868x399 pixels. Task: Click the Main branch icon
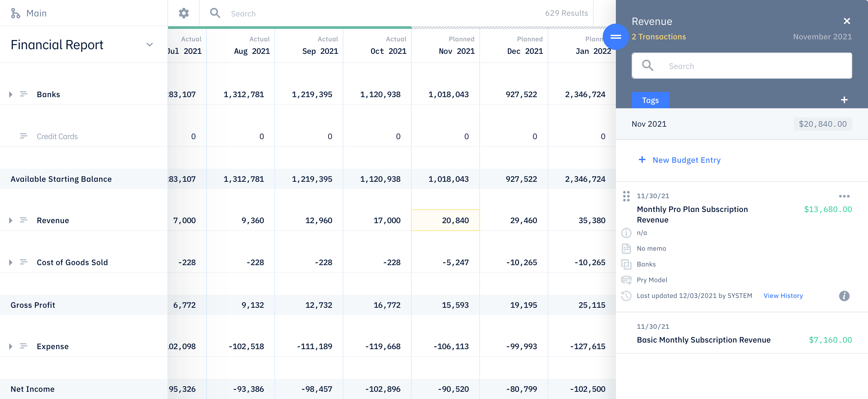[15, 13]
